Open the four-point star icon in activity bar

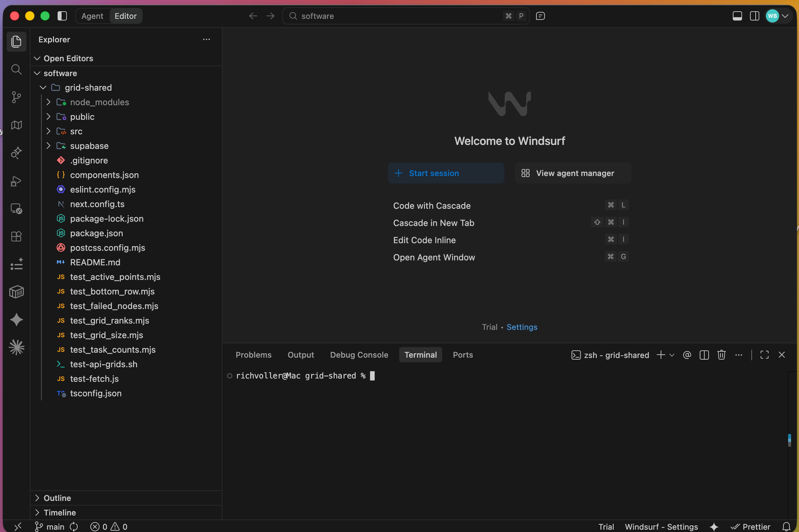(16, 320)
